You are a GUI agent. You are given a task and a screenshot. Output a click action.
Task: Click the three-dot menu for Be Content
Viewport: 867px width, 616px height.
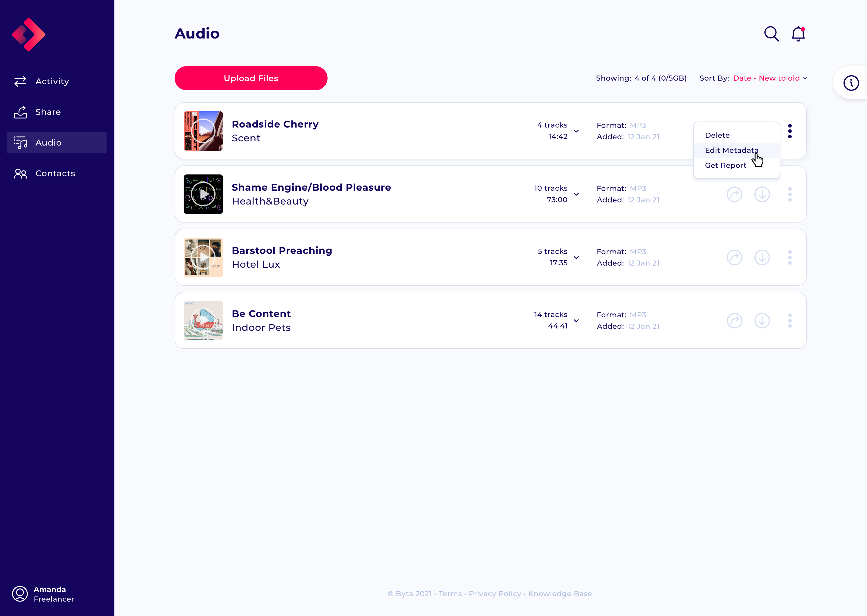tap(790, 321)
